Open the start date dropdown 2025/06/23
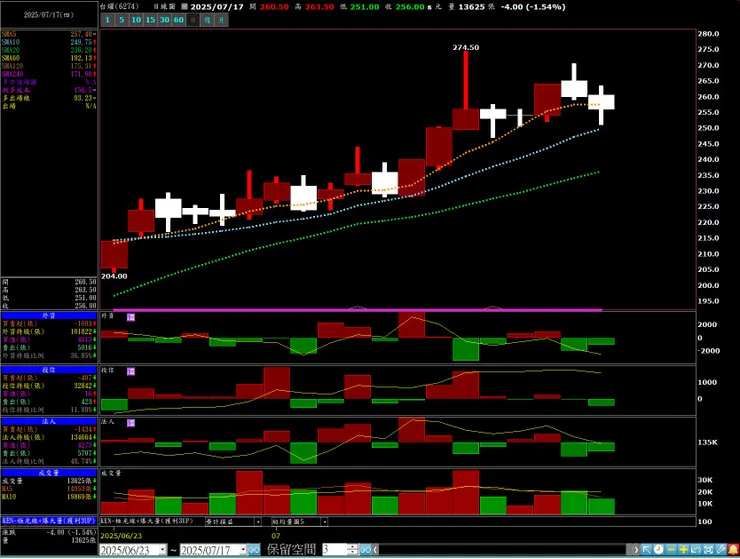 [x=162, y=550]
